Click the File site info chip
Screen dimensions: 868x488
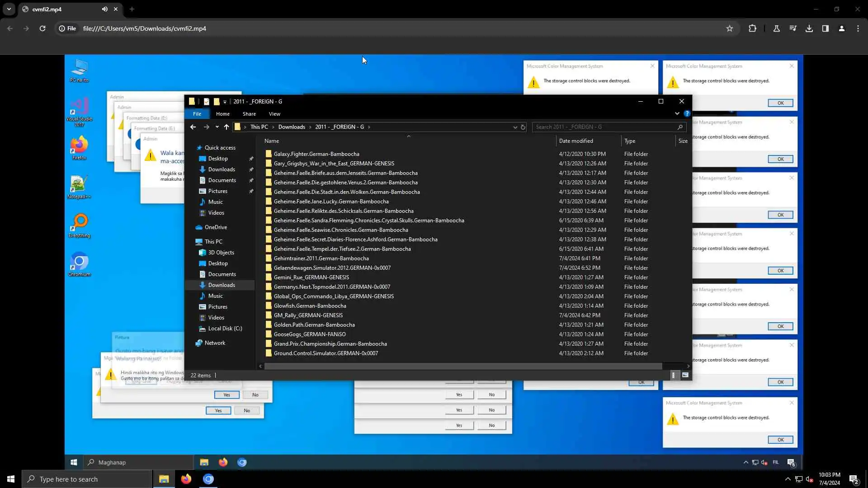click(x=67, y=28)
